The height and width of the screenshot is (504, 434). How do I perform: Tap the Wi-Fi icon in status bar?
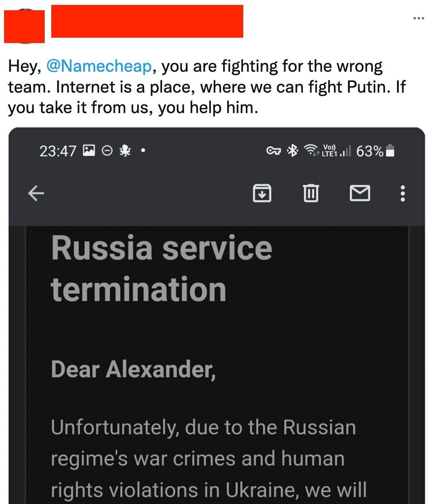pos(312,151)
